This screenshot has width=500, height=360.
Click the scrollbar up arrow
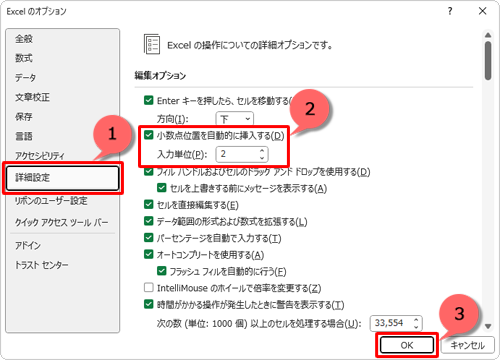[x=488, y=35]
